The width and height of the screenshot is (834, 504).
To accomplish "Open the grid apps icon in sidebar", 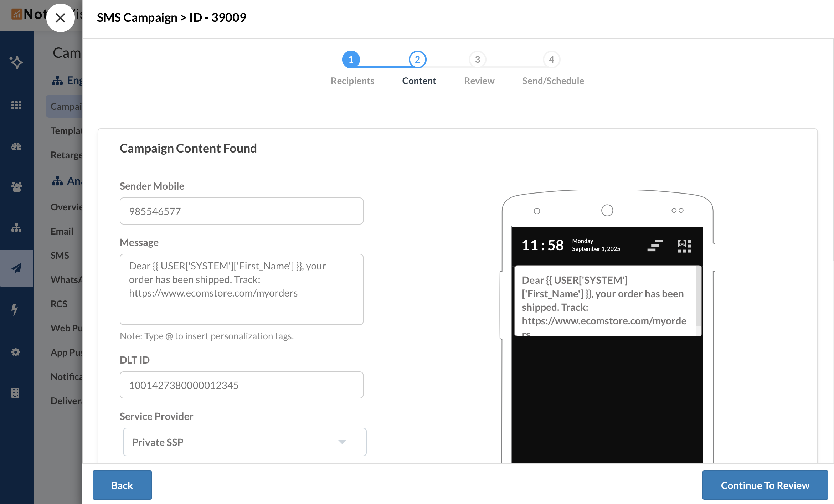I will (16, 105).
